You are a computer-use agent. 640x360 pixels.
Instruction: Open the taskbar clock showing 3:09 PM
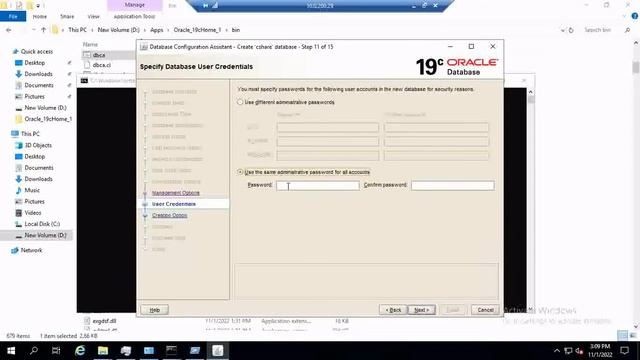pyautogui.click(x=600, y=351)
